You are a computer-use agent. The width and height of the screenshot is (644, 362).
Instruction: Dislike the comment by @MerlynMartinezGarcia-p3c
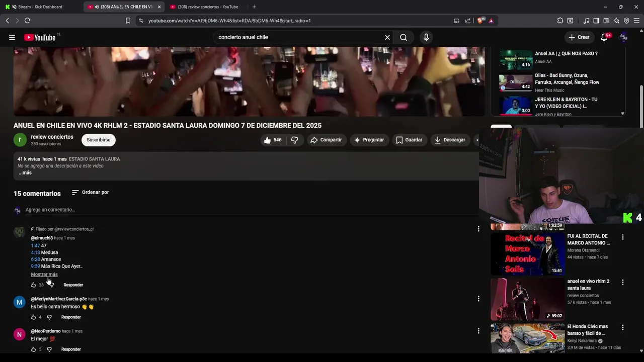(49, 317)
